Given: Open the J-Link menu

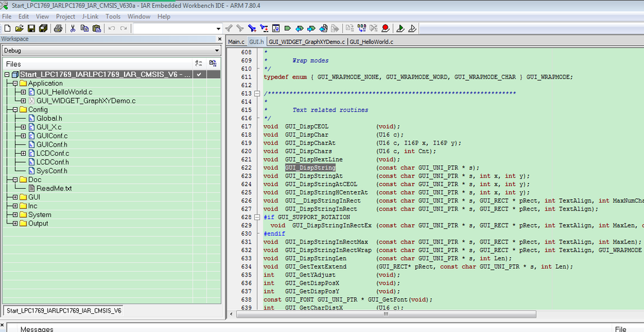Looking at the screenshot, I should tap(89, 16).
